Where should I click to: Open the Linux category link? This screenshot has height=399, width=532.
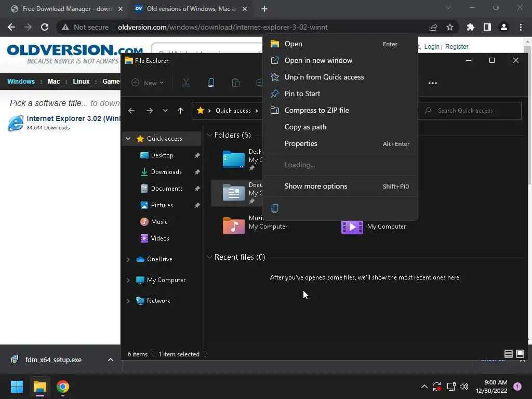pyautogui.click(x=81, y=82)
